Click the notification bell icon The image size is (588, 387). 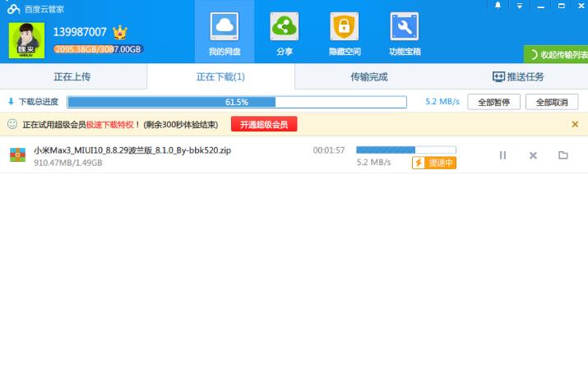[498, 7]
